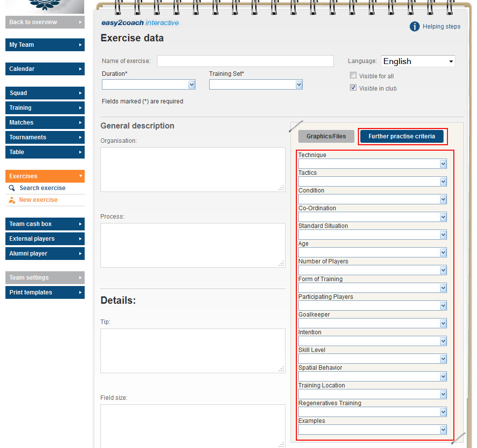477x448 pixels.
Task: Open the Table menu
Action: pyautogui.click(x=45, y=152)
